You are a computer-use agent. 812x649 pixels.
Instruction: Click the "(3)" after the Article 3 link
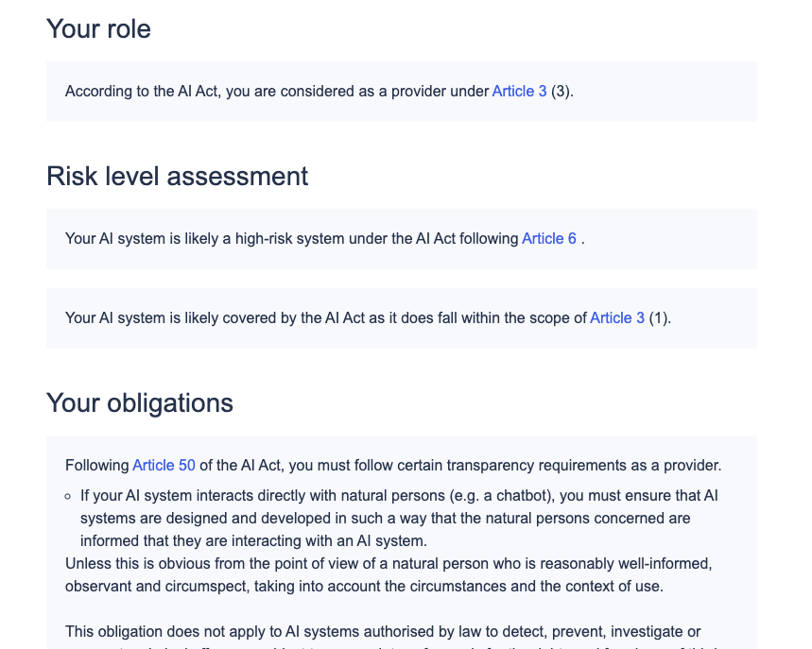(x=562, y=92)
